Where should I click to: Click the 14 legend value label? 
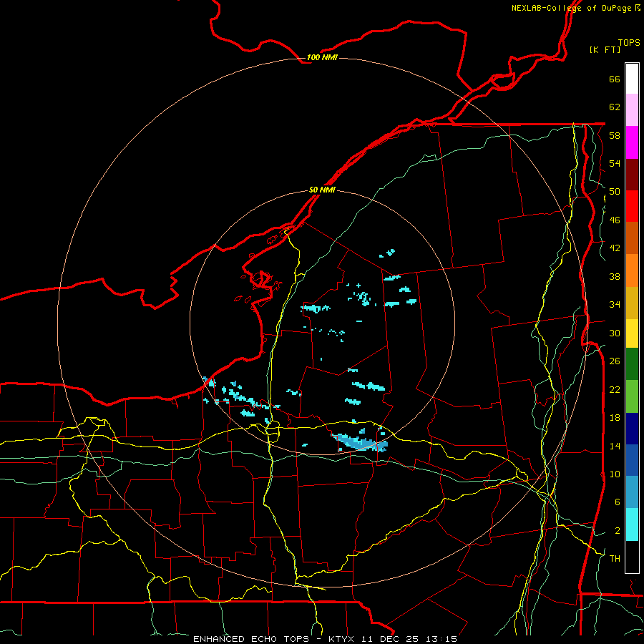[615, 446]
